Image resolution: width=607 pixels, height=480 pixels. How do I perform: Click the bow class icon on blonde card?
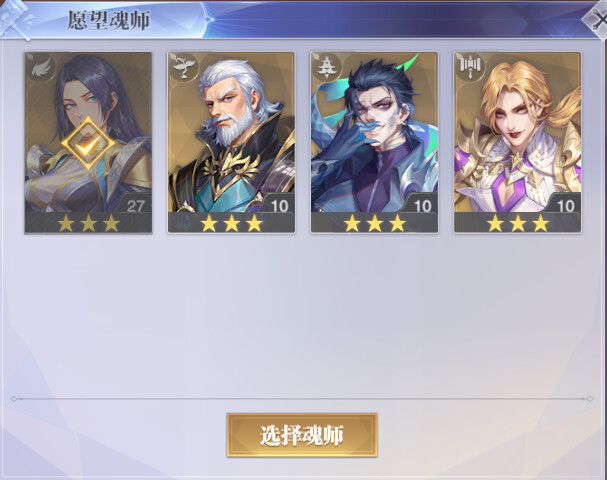pos(470,68)
